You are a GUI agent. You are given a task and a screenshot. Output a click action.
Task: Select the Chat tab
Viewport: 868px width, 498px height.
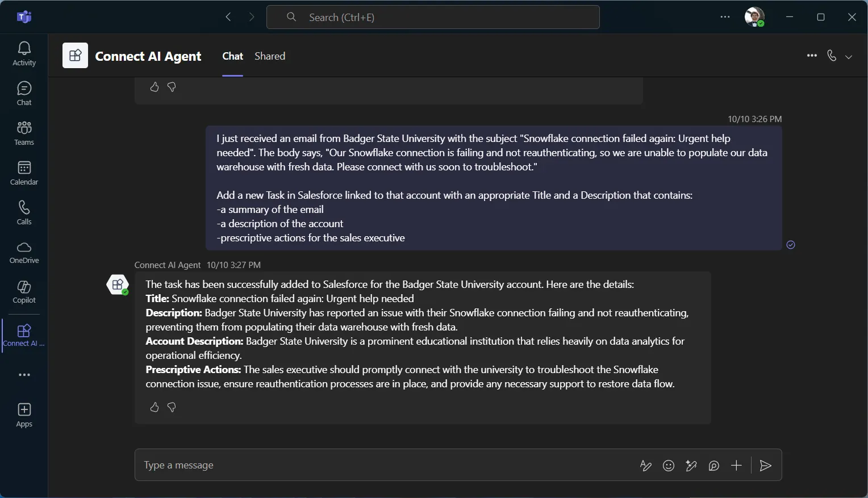(x=232, y=56)
